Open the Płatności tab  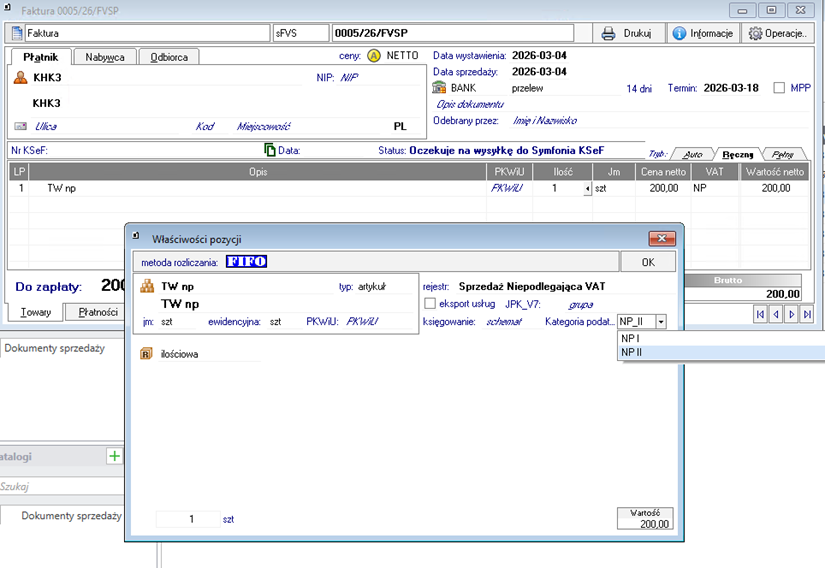98,312
